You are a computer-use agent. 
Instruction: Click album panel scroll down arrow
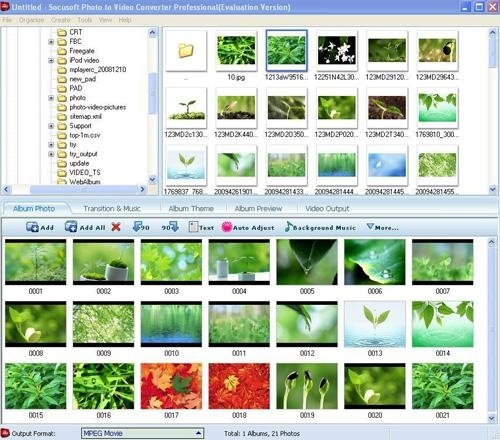492,418
